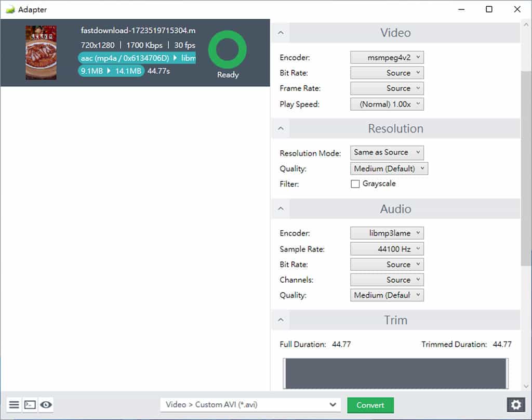
Task: Click the Adapter app logo in title bar
Action: click(10, 9)
